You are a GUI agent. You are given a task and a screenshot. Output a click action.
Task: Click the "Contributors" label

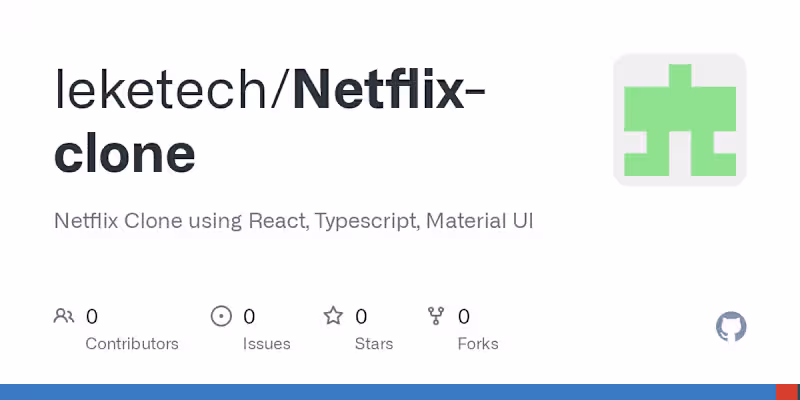(x=132, y=344)
